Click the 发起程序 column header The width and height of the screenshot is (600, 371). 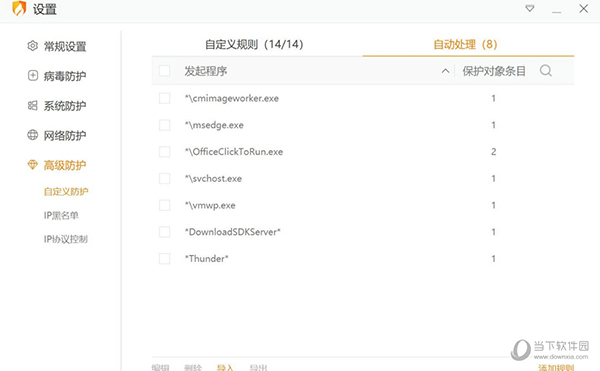(206, 71)
